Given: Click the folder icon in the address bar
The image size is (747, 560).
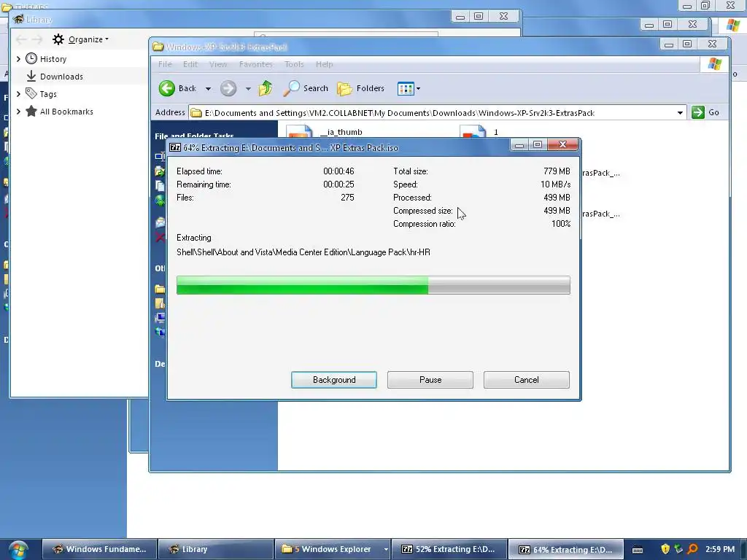Looking at the screenshot, I should (196, 113).
